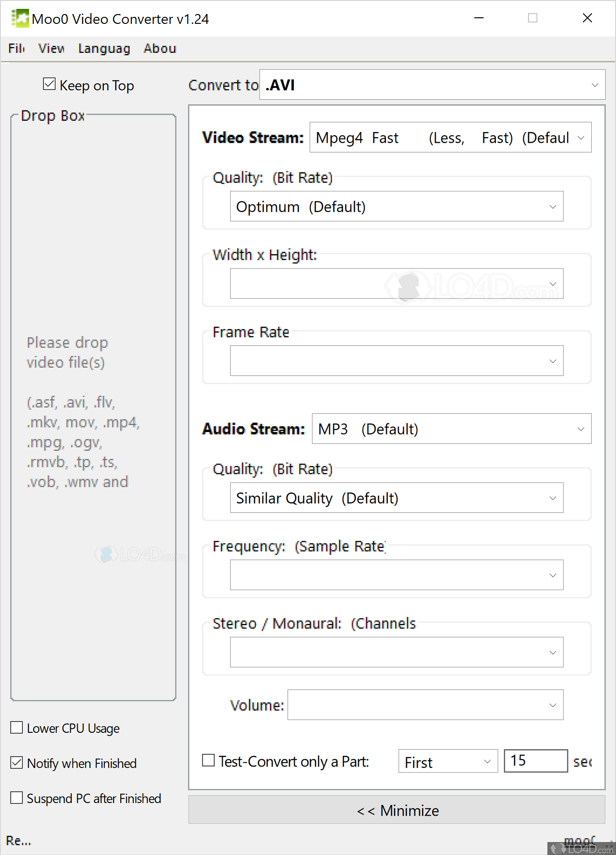The image size is (616, 855).
Task: Open the Language menu
Action: click(x=104, y=48)
